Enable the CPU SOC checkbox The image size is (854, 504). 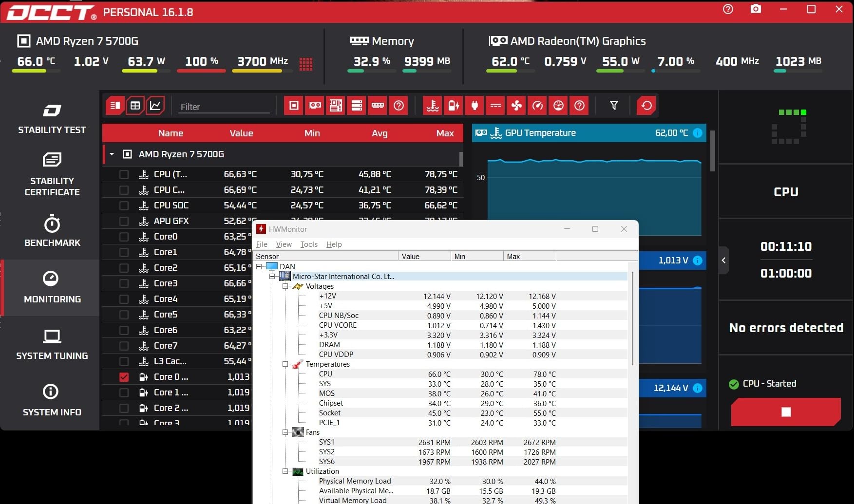pos(124,205)
